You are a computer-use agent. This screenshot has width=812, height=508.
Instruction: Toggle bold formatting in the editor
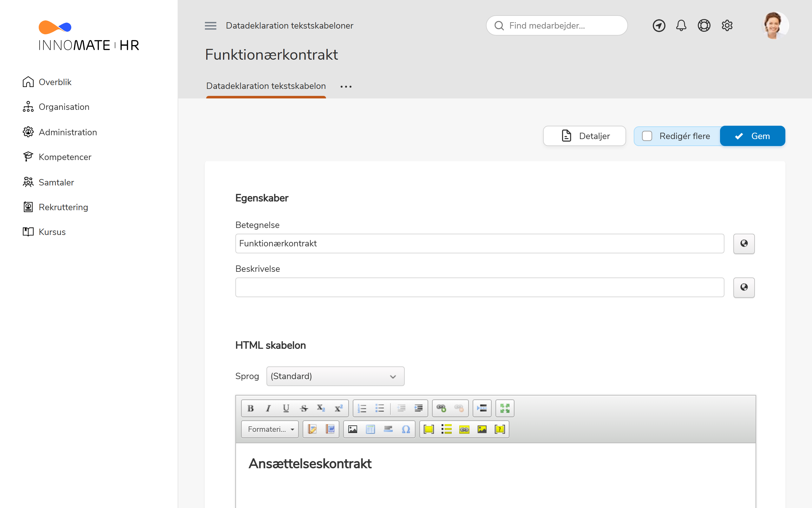tap(250, 408)
